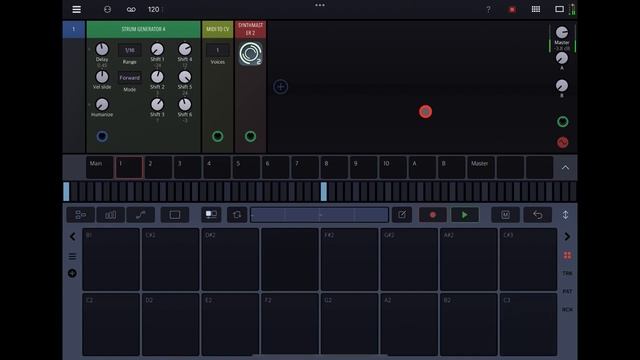Click the blue jack on Strum Generator
The image size is (640, 360).
tap(102, 136)
